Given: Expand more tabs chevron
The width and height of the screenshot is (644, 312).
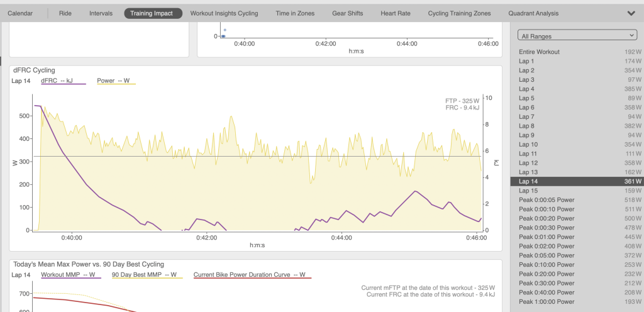Looking at the screenshot, I should [631, 13].
